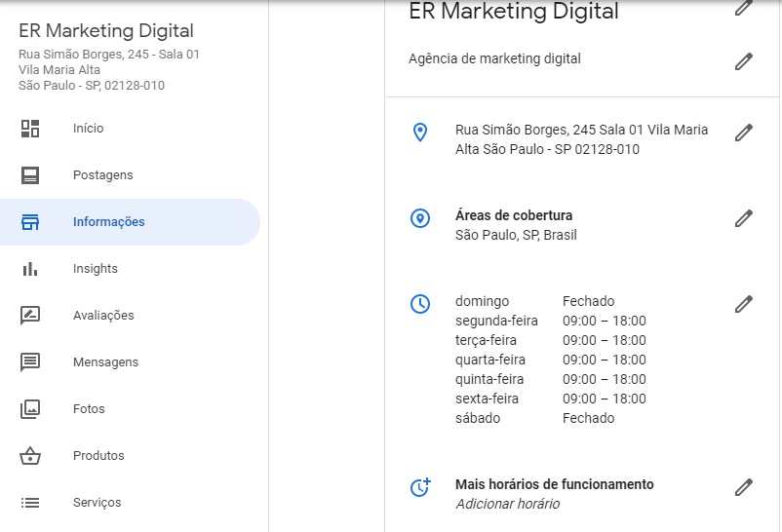The width and height of the screenshot is (782, 532).
Task: Click the sexta-feira hours row
Action: [x=551, y=399]
